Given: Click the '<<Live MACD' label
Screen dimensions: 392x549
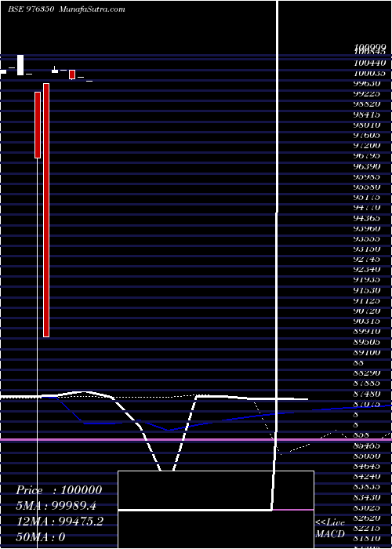Looking at the screenshot, I should point(330,529).
